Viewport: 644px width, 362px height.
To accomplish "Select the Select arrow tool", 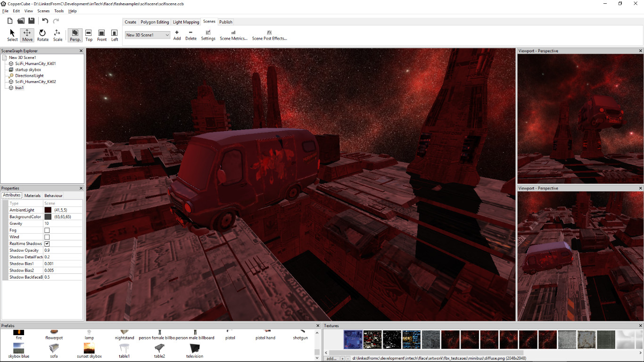I will [12, 34].
